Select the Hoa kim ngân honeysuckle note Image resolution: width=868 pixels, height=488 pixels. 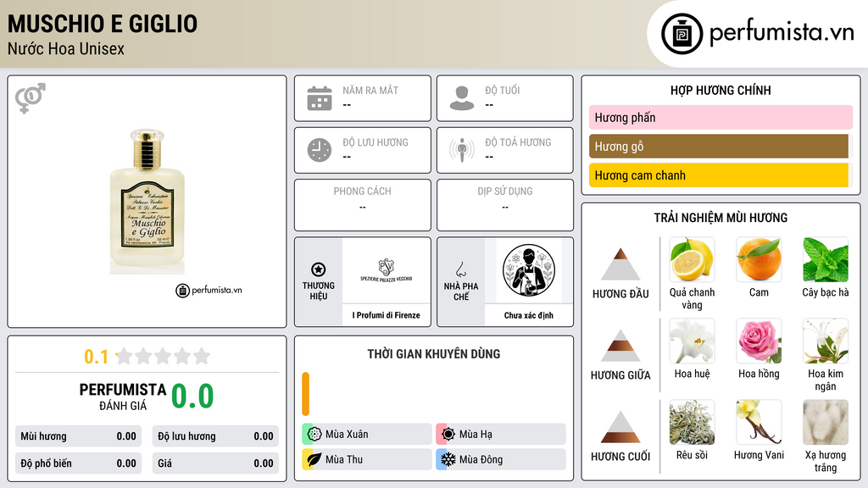point(826,341)
